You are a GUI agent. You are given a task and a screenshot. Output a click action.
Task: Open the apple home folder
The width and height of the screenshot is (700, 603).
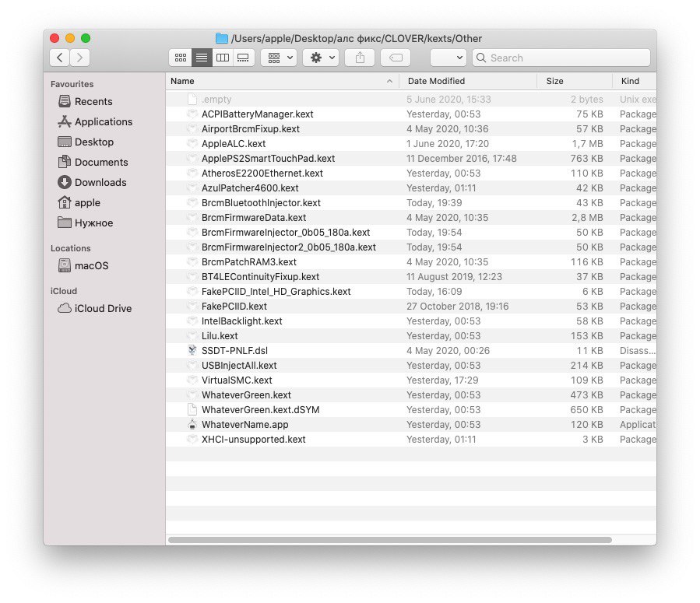point(79,202)
